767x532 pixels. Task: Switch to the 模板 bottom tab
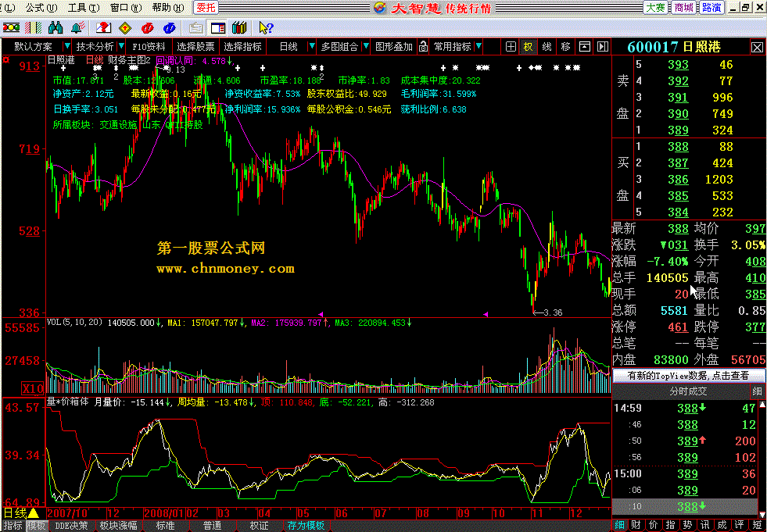[x=36, y=526]
